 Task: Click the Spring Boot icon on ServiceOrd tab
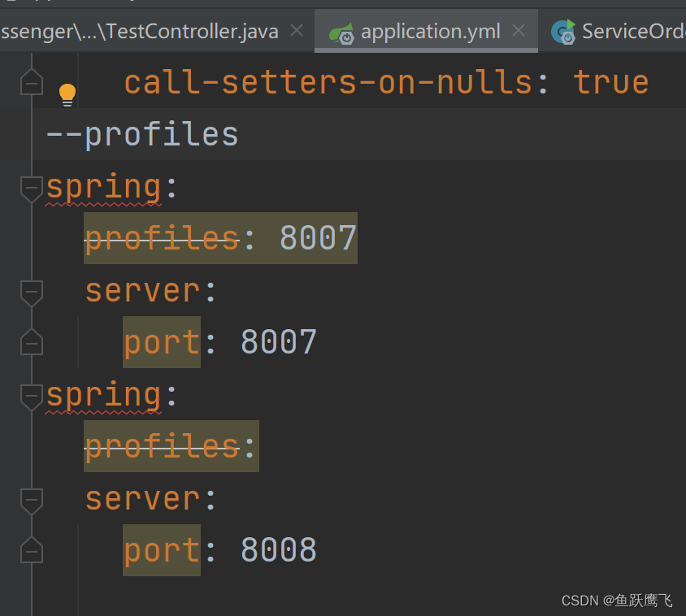coord(562,31)
